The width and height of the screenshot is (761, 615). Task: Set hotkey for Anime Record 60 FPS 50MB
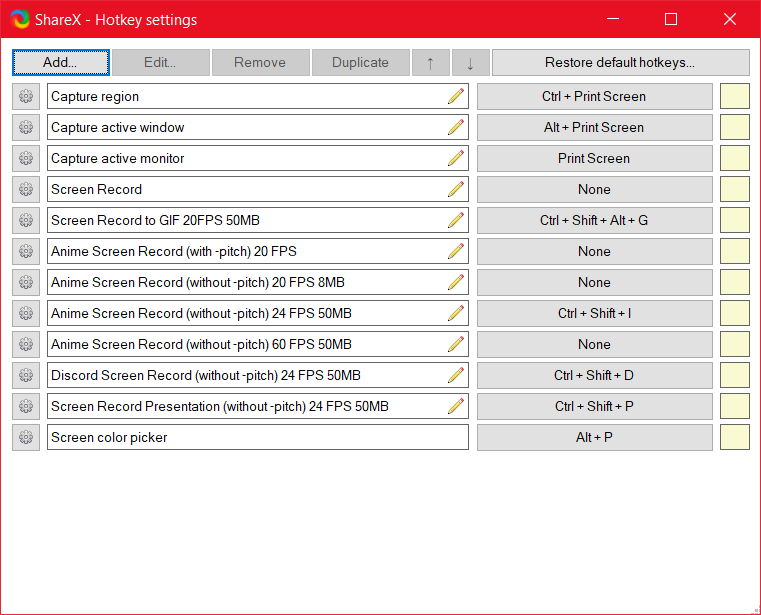tap(595, 345)
